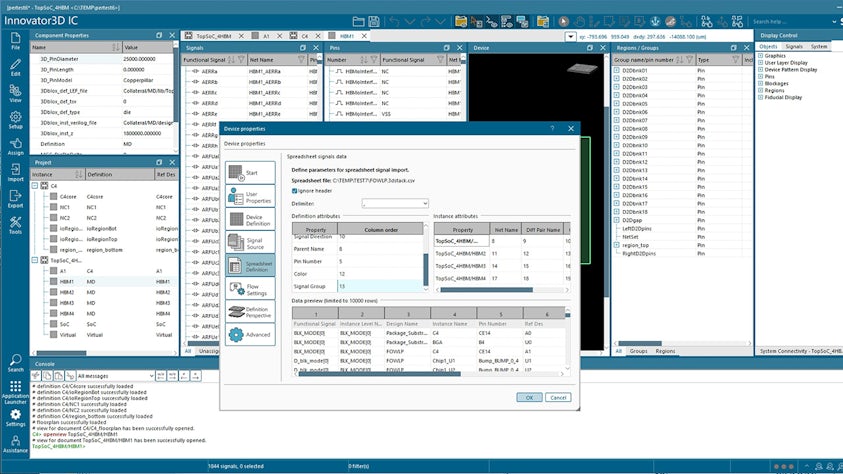The width and height of the screenshot is (843, 474).
Task: Expand User Layer Display in Display Control
Action: coord(760,62)
